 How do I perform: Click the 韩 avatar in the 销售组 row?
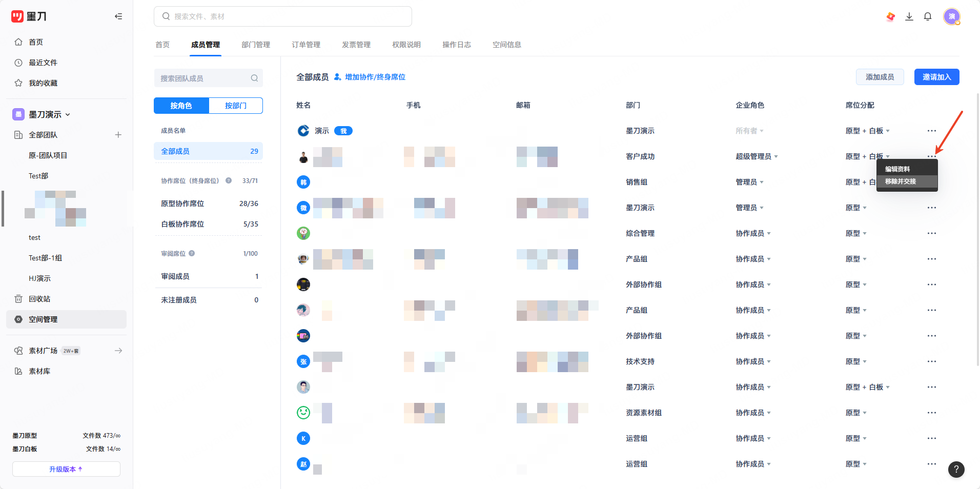point(303,182)
